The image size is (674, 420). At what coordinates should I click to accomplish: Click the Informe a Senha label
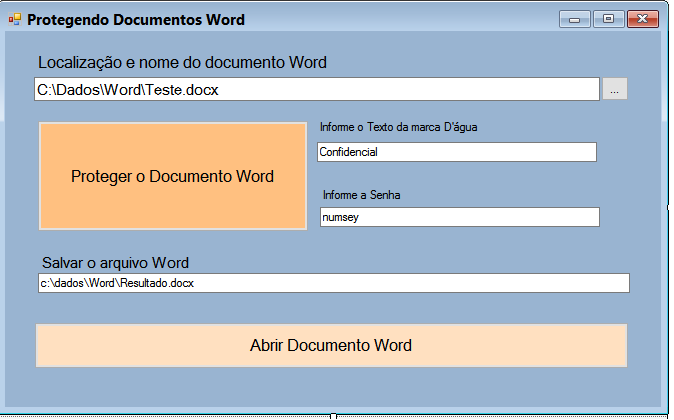pyautogui.click(x=362, y=195)
